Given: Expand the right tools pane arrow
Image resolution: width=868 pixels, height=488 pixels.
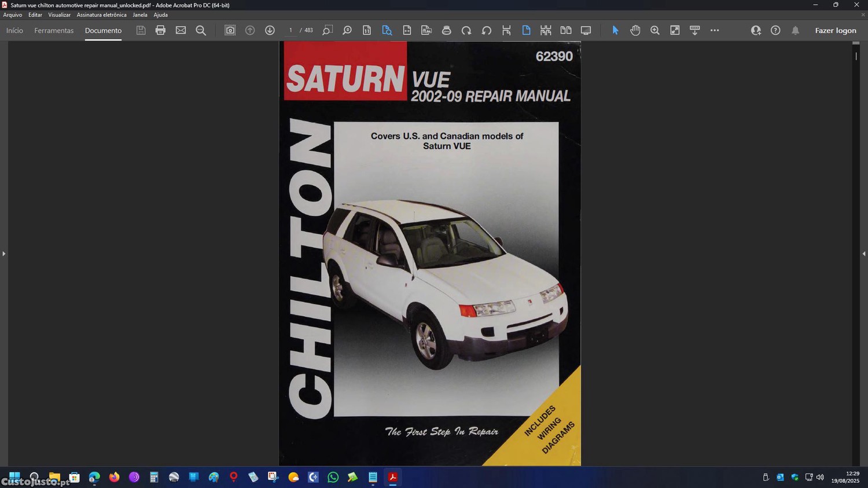Looking at the screenshot, I should click(863, 254).
